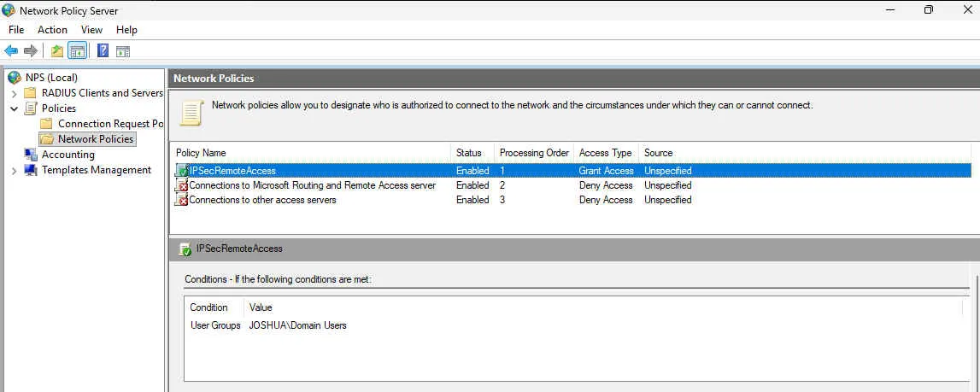Sort by Access Type column header
Image resolution: width=980 pixels, height=392 pixels.
click(x=607, y=153)
